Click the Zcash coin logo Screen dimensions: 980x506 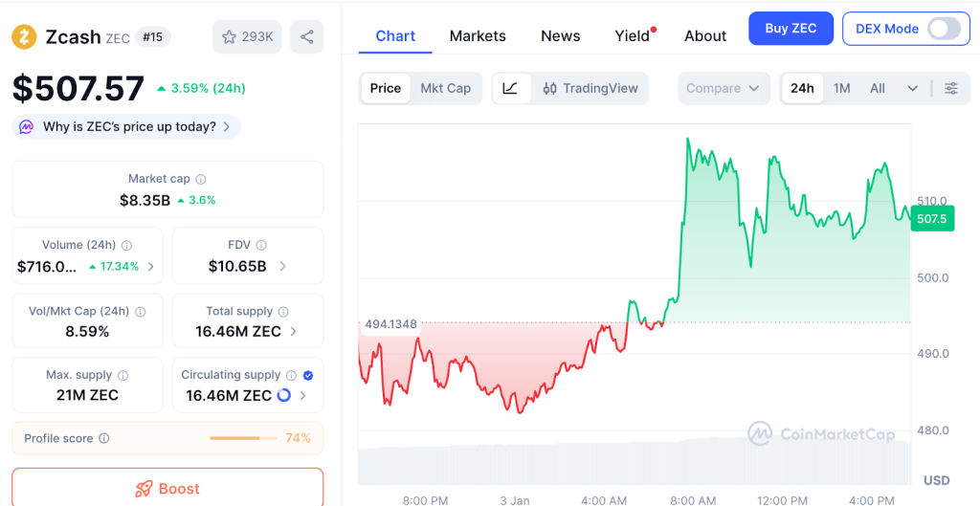24,37
